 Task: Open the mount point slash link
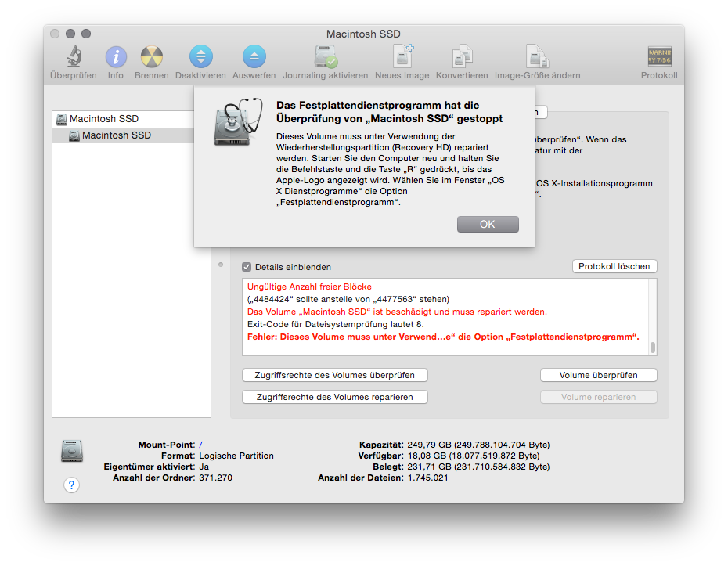click(200, 445)
